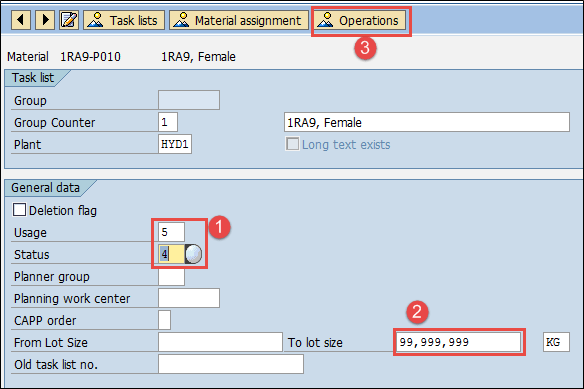Click task list description field 1RA9, Female

point(427,122)
